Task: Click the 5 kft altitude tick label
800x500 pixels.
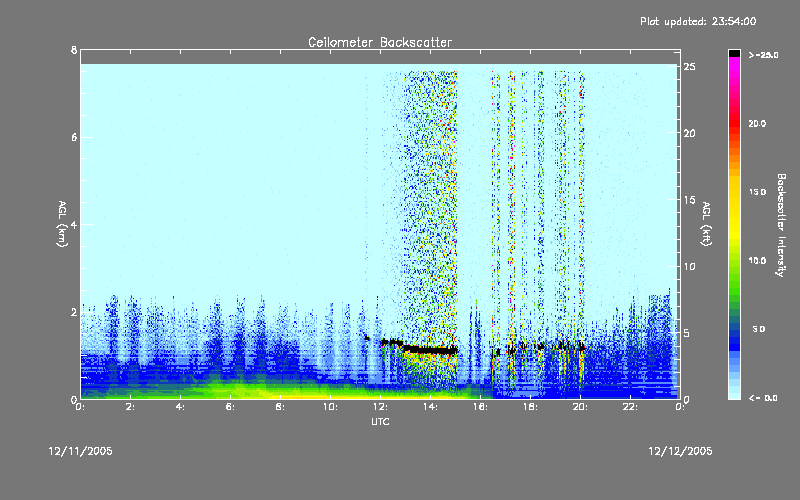Action: pyautogui.click(x=687, y=333)
